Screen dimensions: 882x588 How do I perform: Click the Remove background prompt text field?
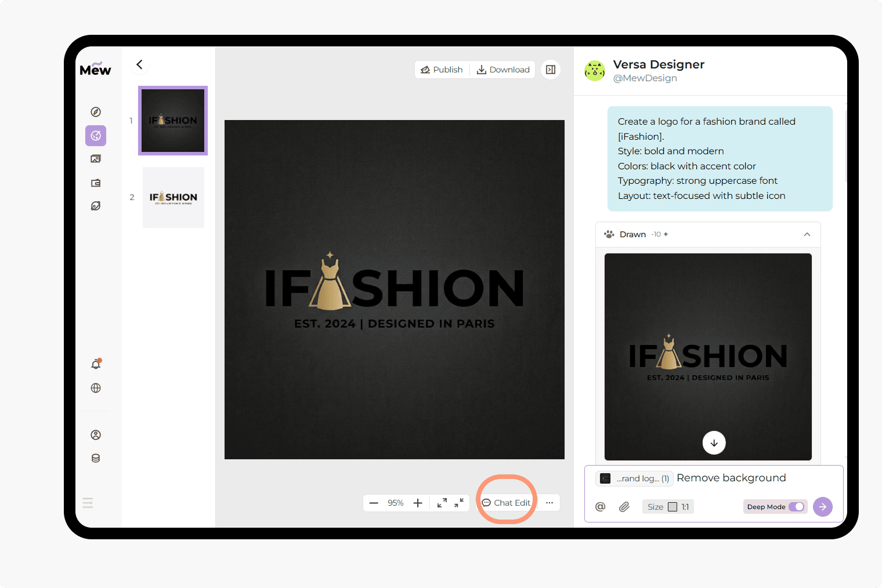pos(754,478)
